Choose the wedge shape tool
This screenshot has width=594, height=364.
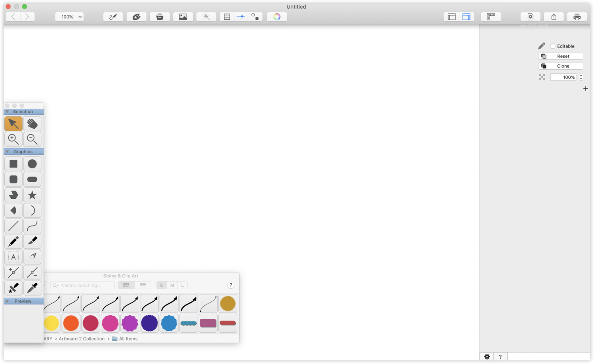coord(13,210)
